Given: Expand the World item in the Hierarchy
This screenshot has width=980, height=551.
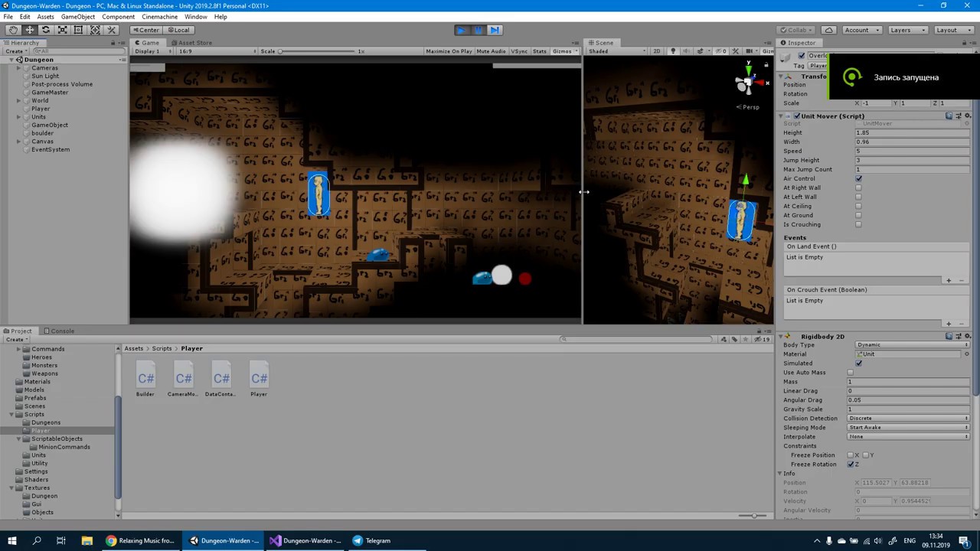Looking at the screenshot, I should coord(18,100).
